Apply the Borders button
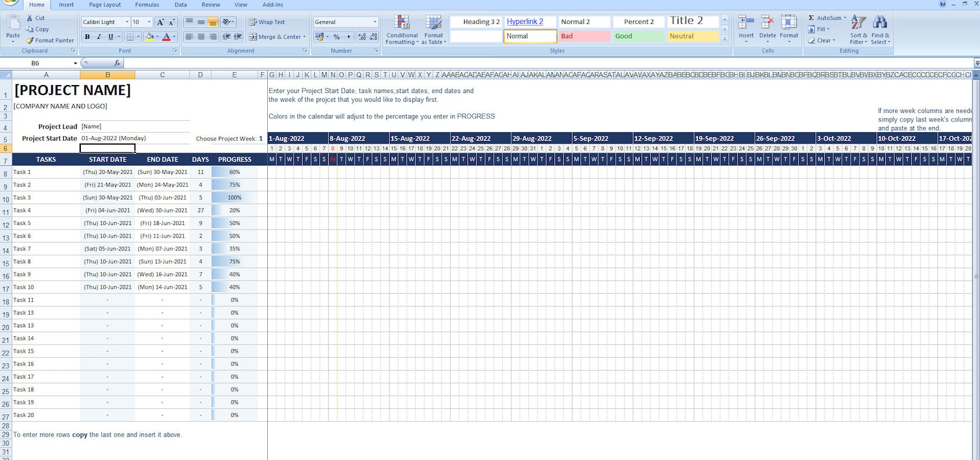Viewport: 980px width, 460px height. pos(130,37)
